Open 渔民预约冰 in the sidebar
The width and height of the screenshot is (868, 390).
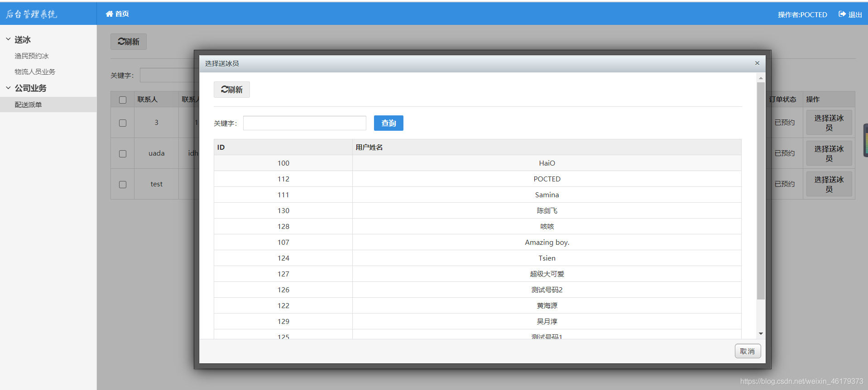32,56
